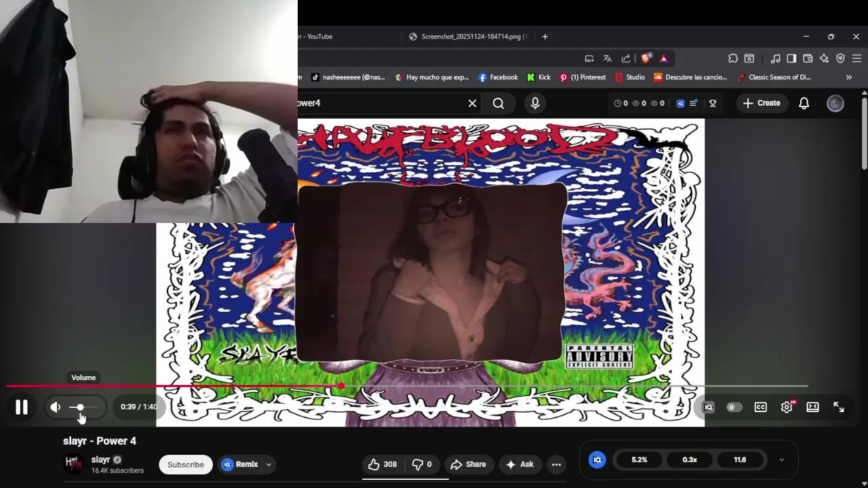Click the blue vidIQ logo in stats panel
Screen dimensions: 868x488
(597, 460)
